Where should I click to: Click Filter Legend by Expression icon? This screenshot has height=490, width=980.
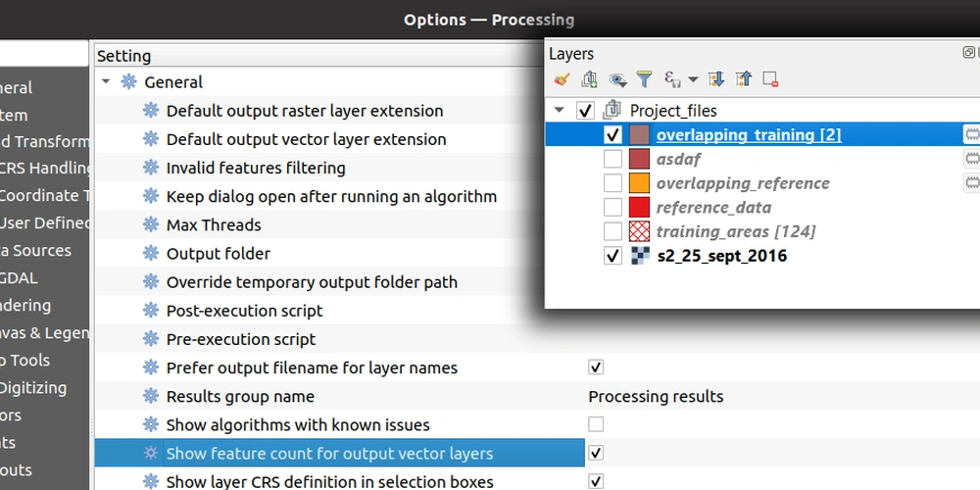[672, 79]
